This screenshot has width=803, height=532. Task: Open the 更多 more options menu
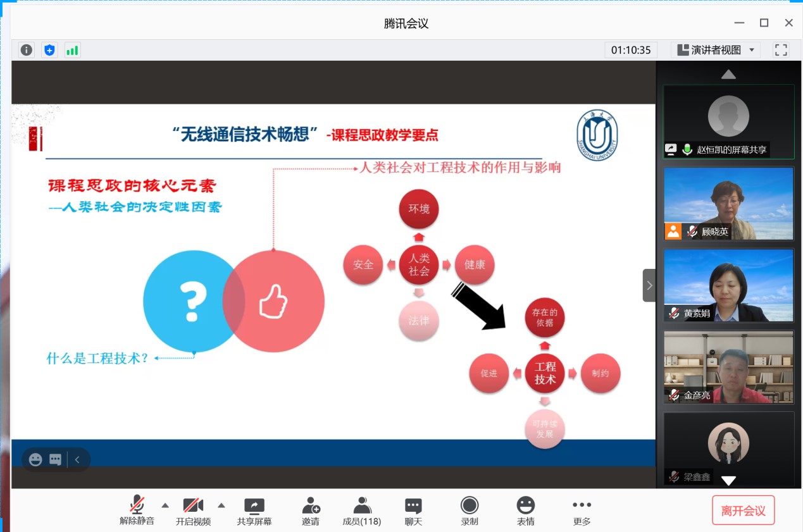[x=582, y=511]
